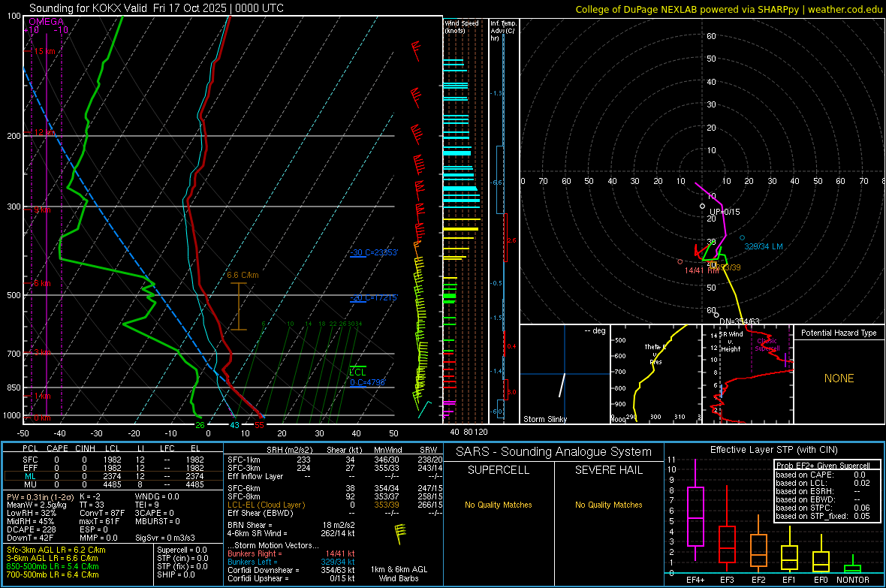Click the 329/34 LM hodograph label
This screenshot has width=886, height=588.
click(764, 246)
